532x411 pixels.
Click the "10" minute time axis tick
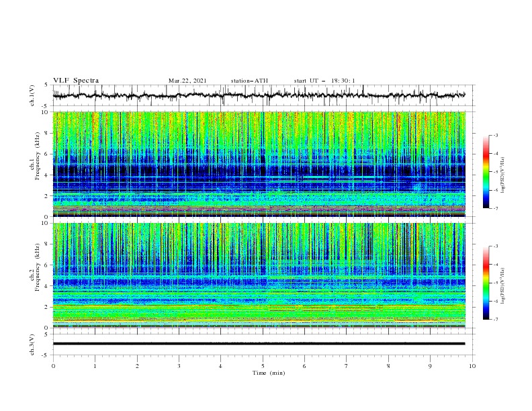click(472, 366)
